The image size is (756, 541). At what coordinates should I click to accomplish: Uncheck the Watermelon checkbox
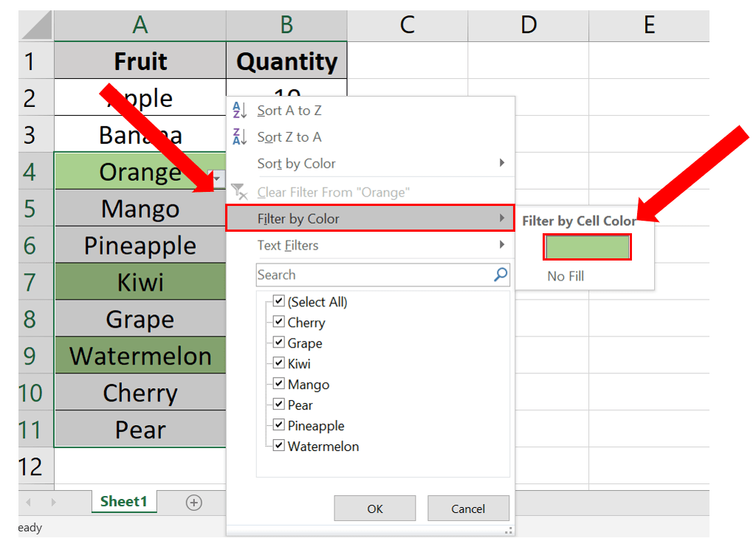tap(278, 444)
